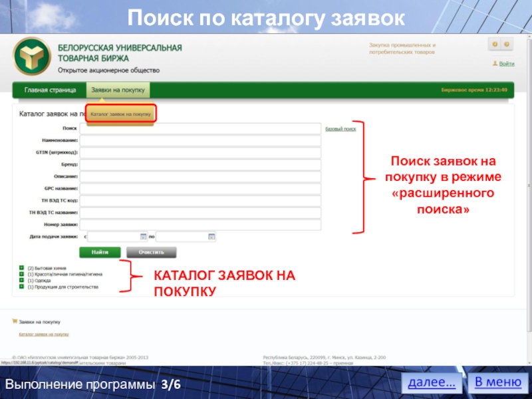Open calendar picker for start date
The width and height of the screenshot is (532, 399).
click(x=143, y=237)
